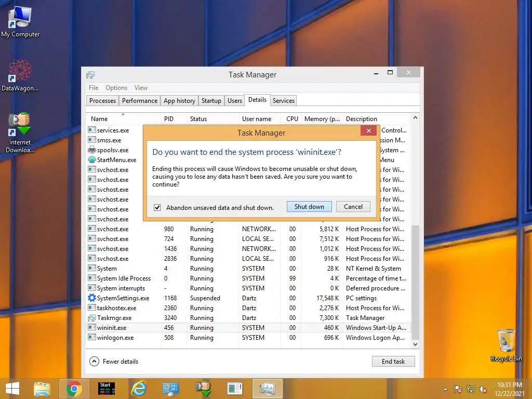This screenshot has width=532, height=399.
Task: Click the Task Manager title bar icon
Action: (90, 75)
